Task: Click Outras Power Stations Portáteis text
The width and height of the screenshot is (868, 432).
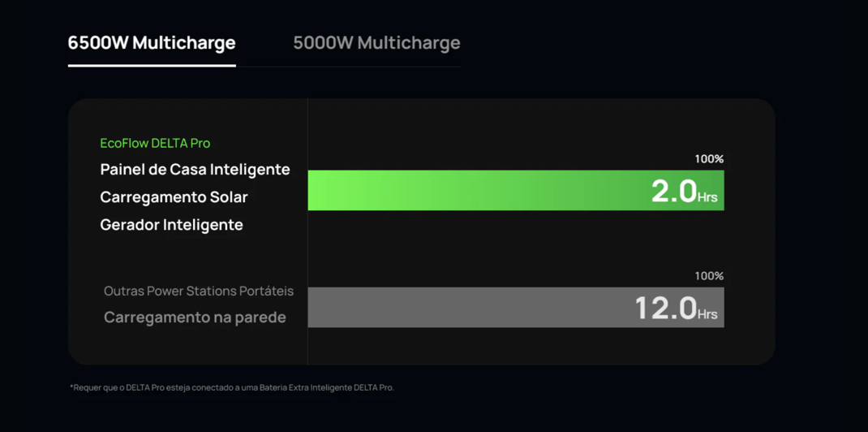Action: tap(199, 292)
